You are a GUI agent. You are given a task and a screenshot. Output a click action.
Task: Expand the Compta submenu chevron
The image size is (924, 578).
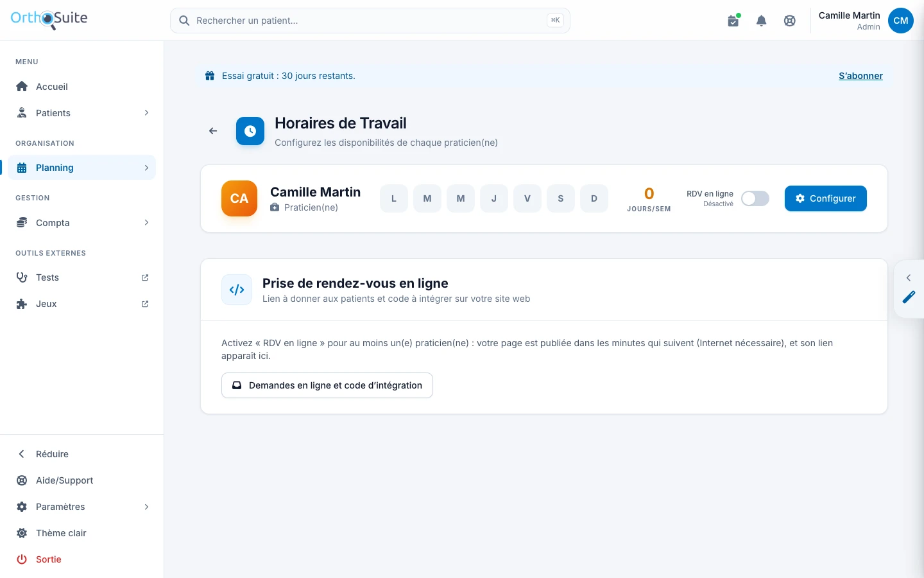(x=146, y=223)
